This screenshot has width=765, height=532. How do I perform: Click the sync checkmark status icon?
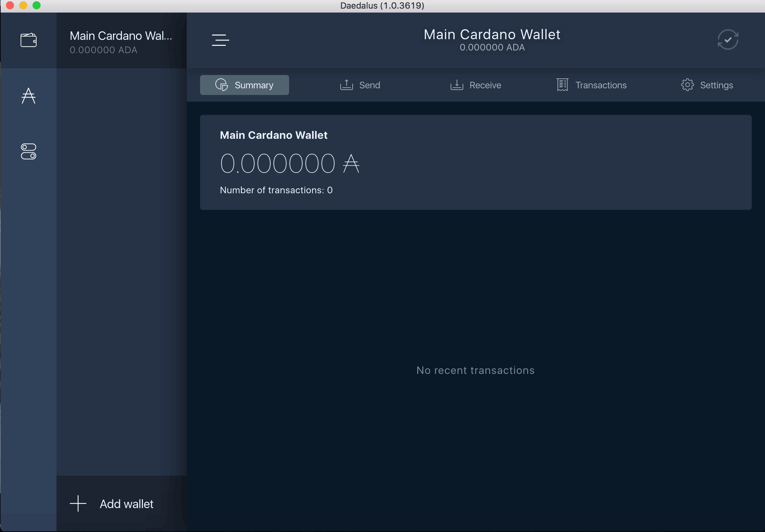(728, 40)
